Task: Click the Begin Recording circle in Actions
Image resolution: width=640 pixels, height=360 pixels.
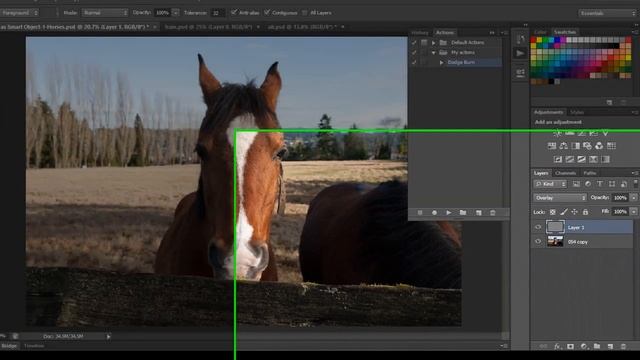Action: pyautogui.click(x=434, y=213)
